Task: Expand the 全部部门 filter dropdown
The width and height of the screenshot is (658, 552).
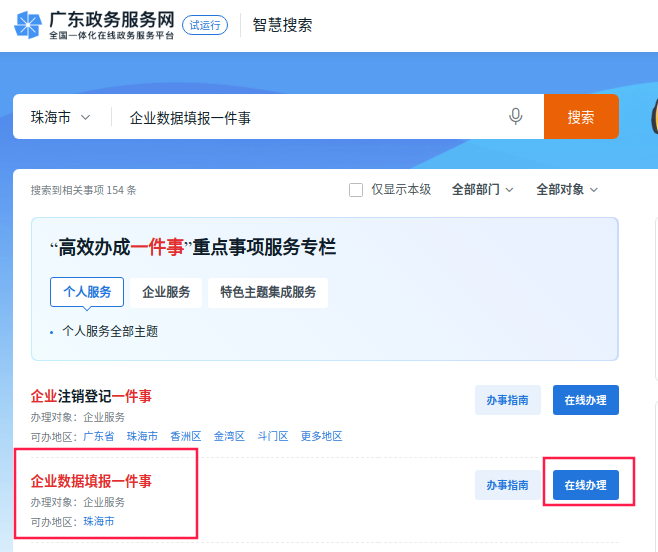Action: tap(482, 189)
